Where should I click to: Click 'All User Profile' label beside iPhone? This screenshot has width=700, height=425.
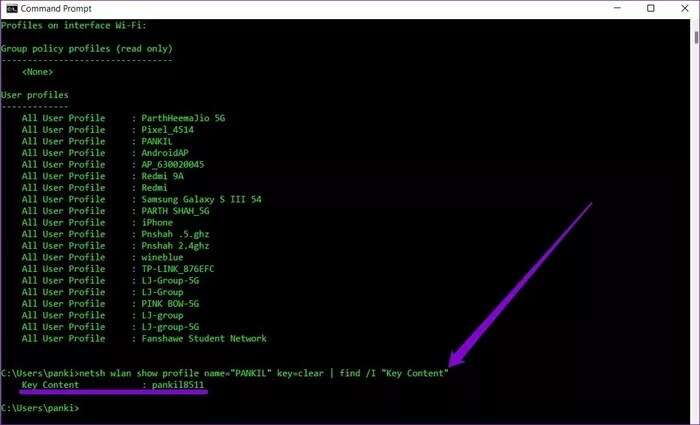pyautogui.click(x=63, y=223)
